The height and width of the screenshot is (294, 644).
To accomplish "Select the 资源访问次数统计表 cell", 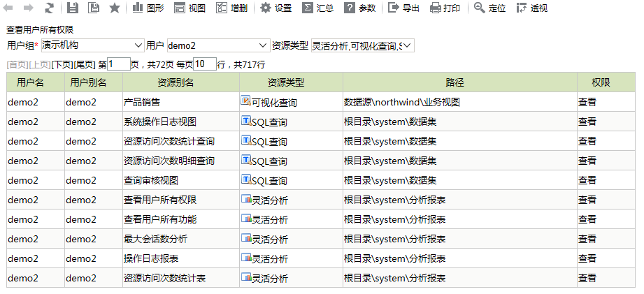I will pyautogui.click(x=181, y=279).
